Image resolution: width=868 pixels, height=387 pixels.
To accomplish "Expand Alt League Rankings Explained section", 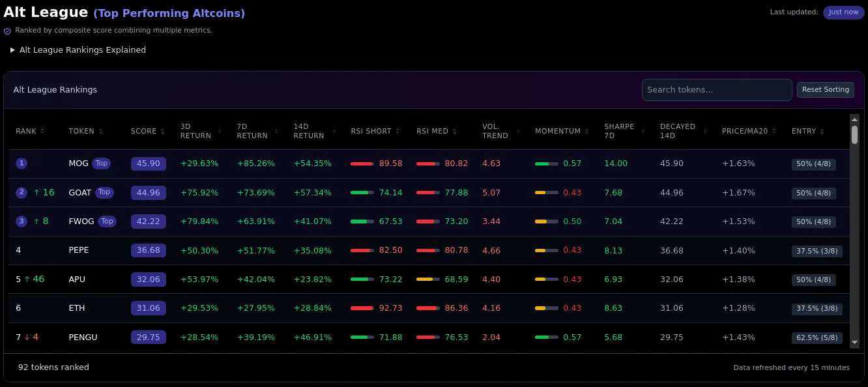I will tap(78, 50).
